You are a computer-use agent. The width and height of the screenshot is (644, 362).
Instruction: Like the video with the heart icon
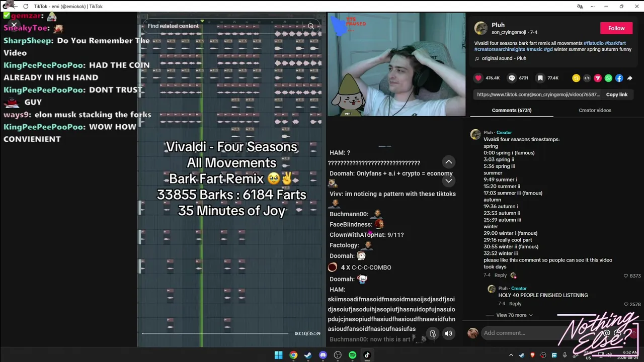click(x=478, y=78)
